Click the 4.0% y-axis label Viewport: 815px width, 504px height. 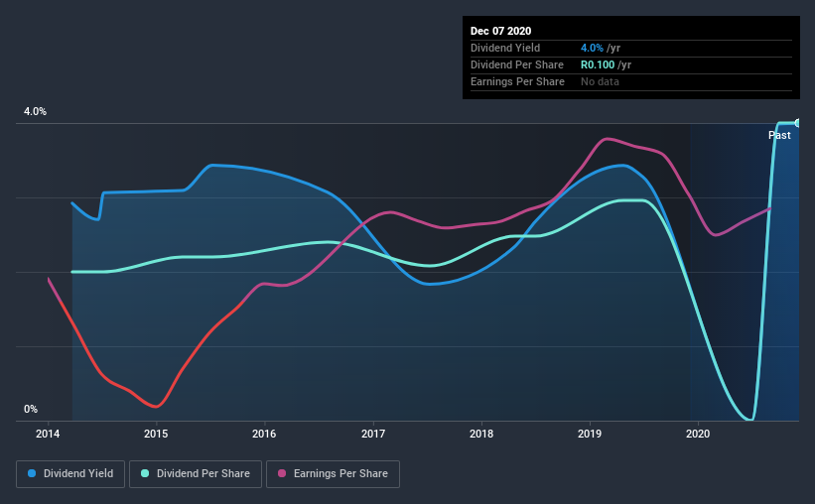(35, 112)
